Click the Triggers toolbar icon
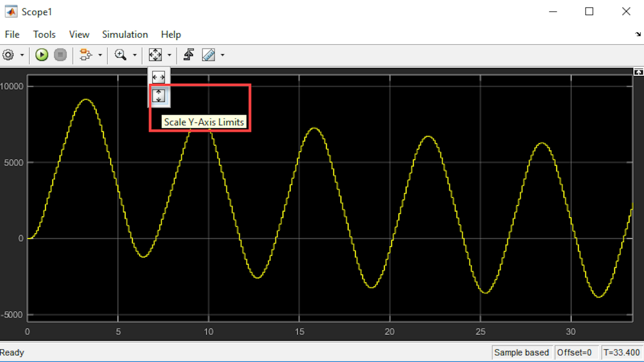The width and height of the screenshot is (644, 362). click(x=189, y=55)
